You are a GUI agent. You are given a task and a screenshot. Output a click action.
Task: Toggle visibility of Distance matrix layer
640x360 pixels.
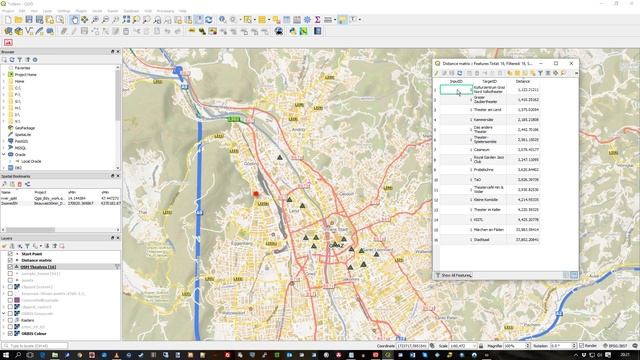[x=10, y=260]
